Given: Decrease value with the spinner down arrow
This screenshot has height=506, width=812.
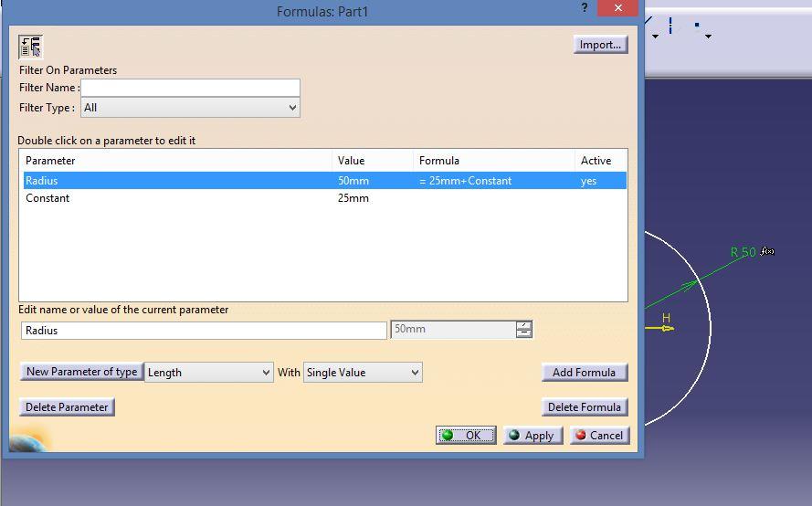Looking at the screenshot, I should point(523,333).
